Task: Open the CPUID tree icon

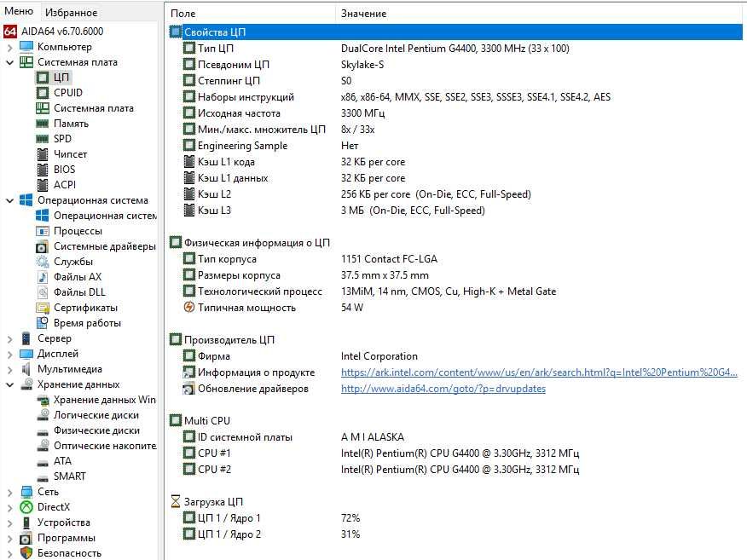Action: [x=43, y=92]
